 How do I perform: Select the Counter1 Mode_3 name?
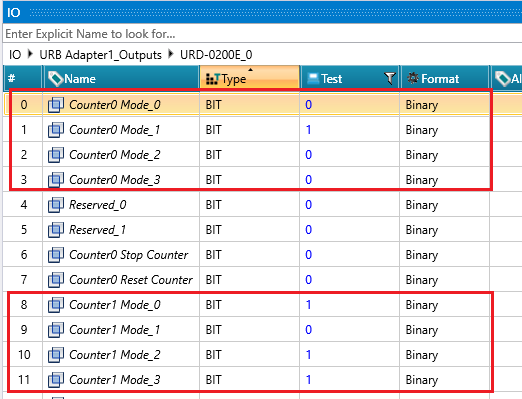[115, 380]
